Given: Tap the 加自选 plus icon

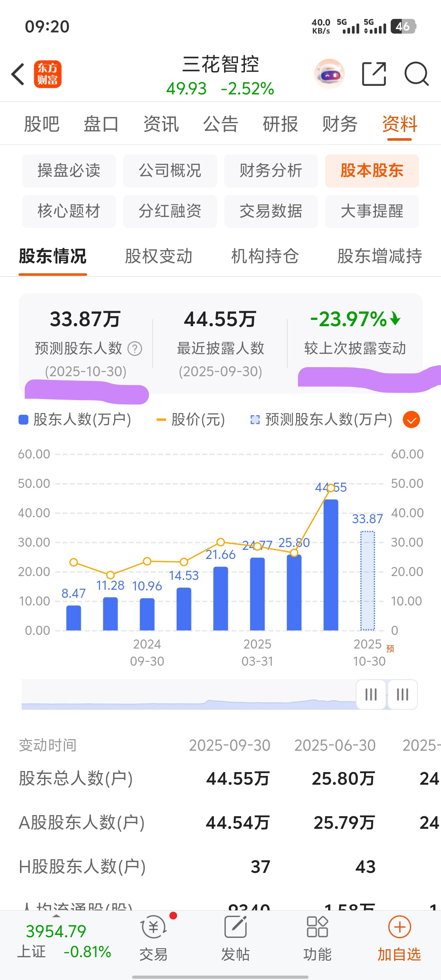Looking at the screenshot, I should (400, 927).
